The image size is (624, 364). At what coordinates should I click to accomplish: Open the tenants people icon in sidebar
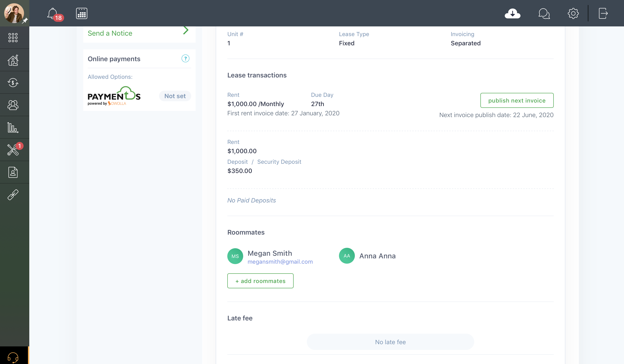tap(13, 105)
